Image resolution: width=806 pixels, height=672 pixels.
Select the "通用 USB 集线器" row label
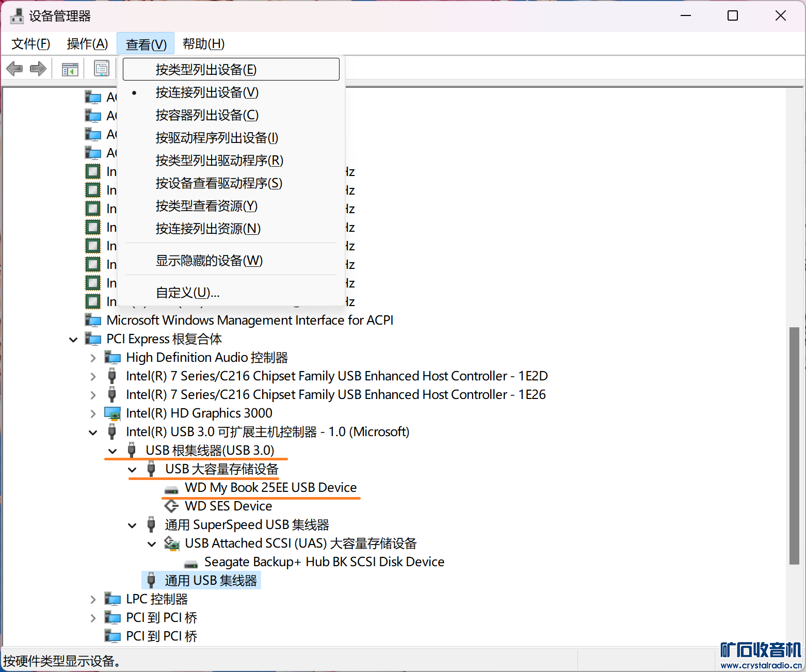(x=211, y=580)
